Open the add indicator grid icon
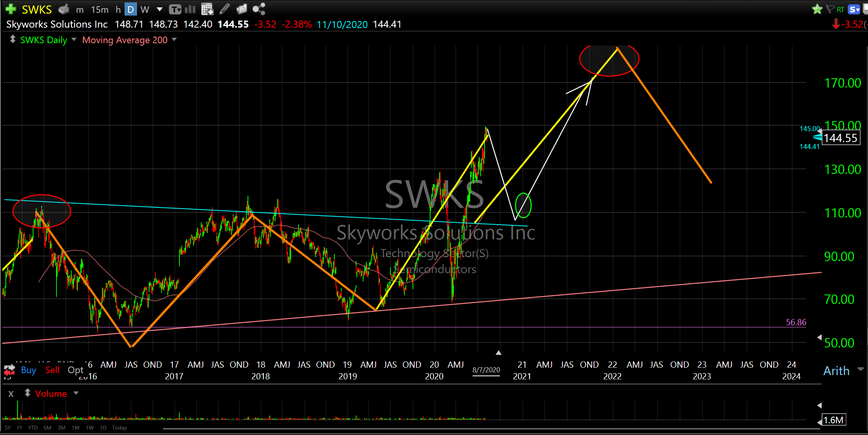 point(207,9)
